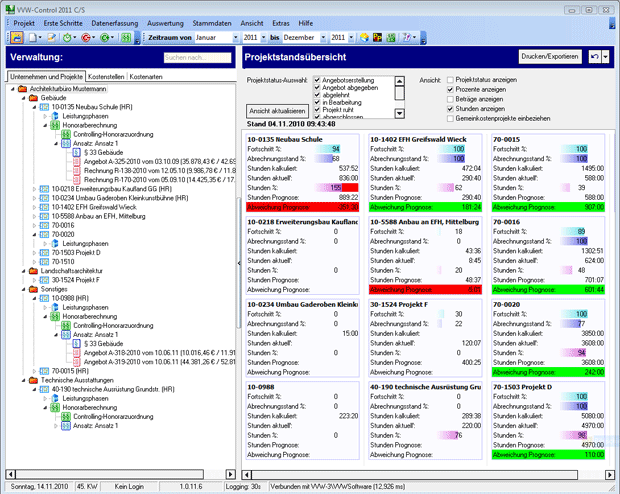The image size is (620, 494).
Task: Enable Projektstatus anzeigen checkbox
Action: 450,80
